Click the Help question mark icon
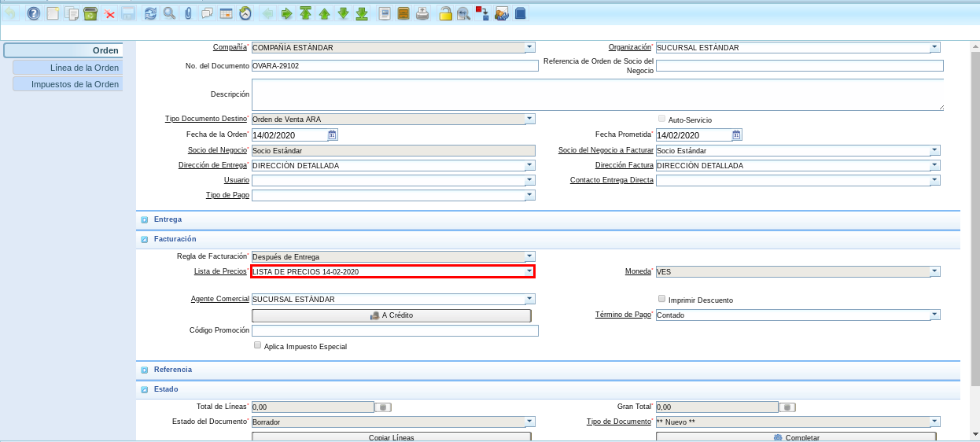This screenshot has height=442, width=980. [33, 13]
